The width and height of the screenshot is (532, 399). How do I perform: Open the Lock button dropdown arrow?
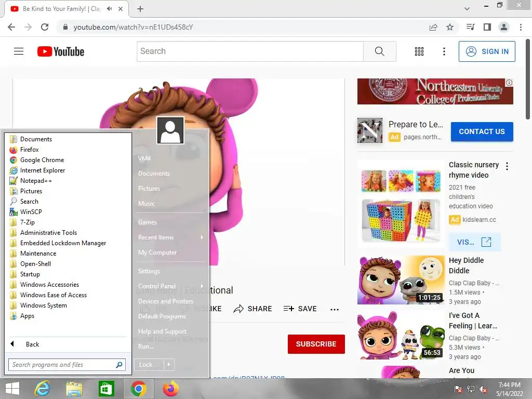(169, 365)
